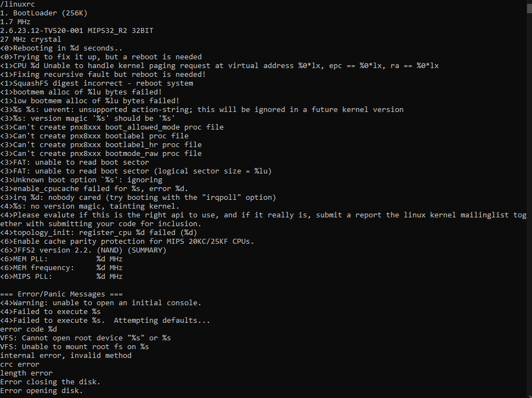
Task: Click the 'low bootmem alloc' failed line
Action: (89, 101)
